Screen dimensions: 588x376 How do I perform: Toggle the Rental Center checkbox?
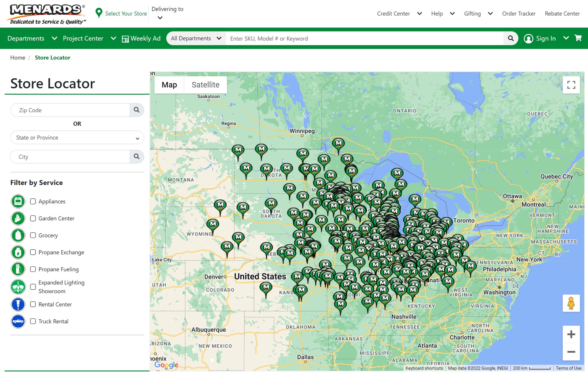coord(33,304)
